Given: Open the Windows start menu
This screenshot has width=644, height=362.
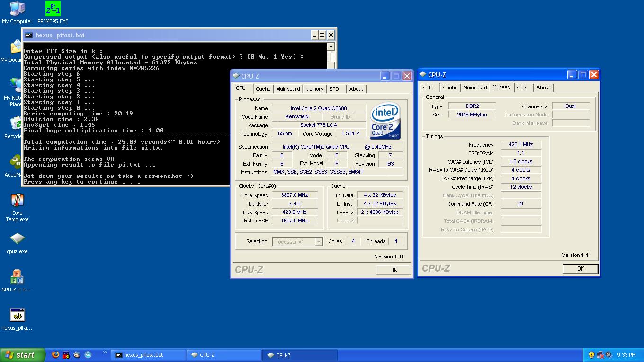Looking at the screenshot, I should pos(22,355).
